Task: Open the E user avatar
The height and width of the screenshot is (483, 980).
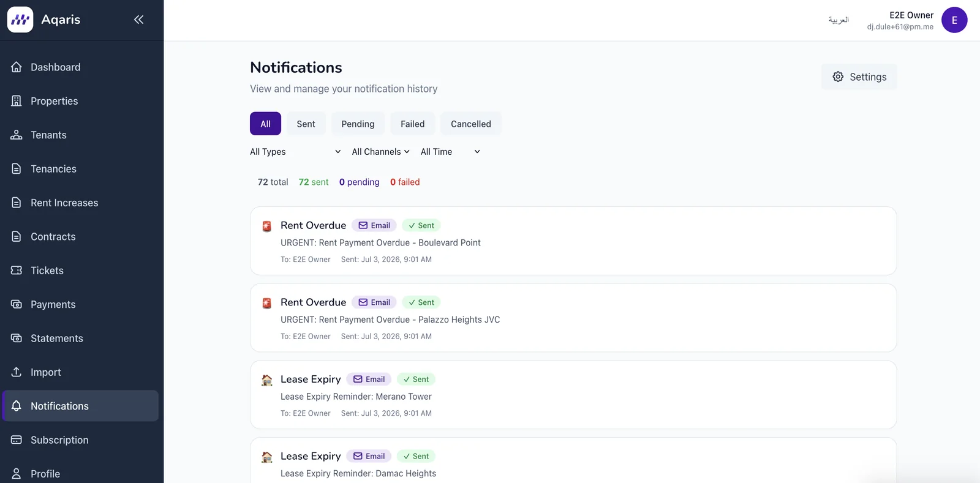Action: 954,20
